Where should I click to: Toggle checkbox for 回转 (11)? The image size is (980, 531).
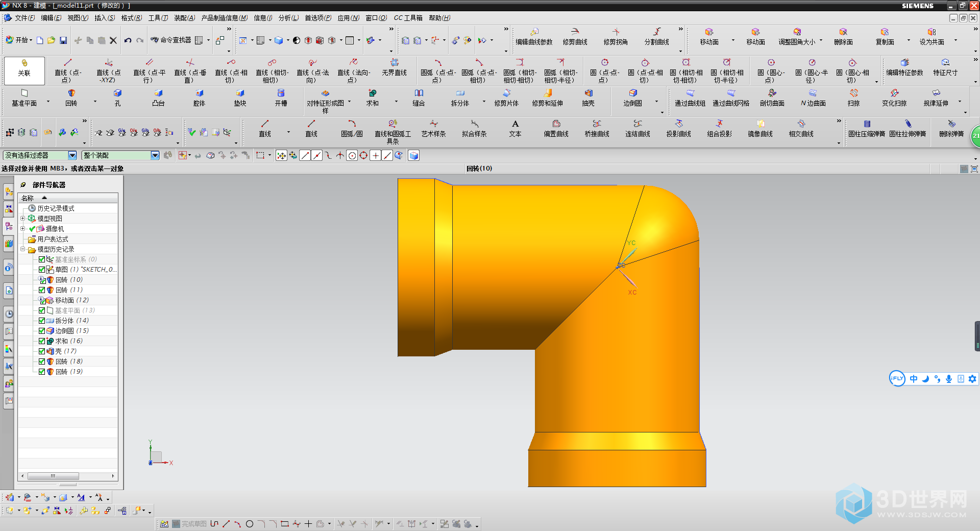coord(42,289)
